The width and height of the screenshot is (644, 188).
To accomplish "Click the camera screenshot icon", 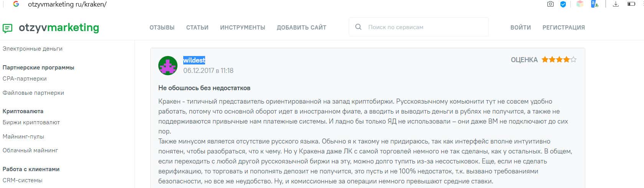I will coord(550,4).
